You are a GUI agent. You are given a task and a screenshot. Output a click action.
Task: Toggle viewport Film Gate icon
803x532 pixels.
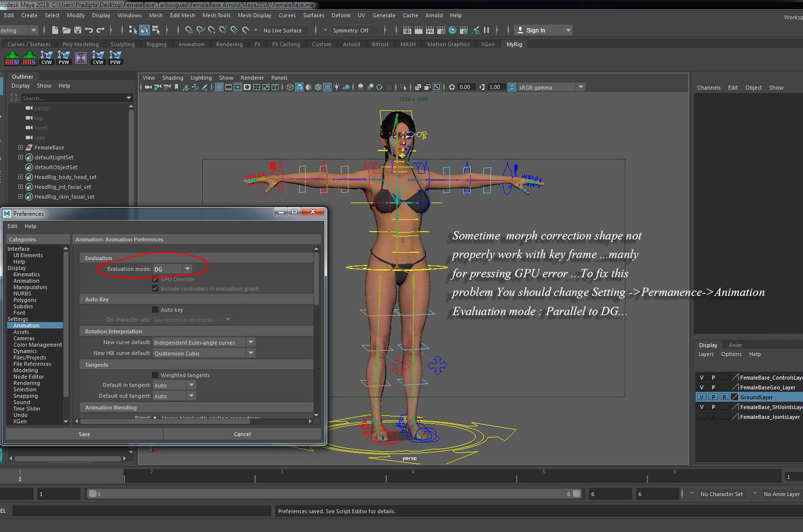pyautogui.click(x=229, y=87)
